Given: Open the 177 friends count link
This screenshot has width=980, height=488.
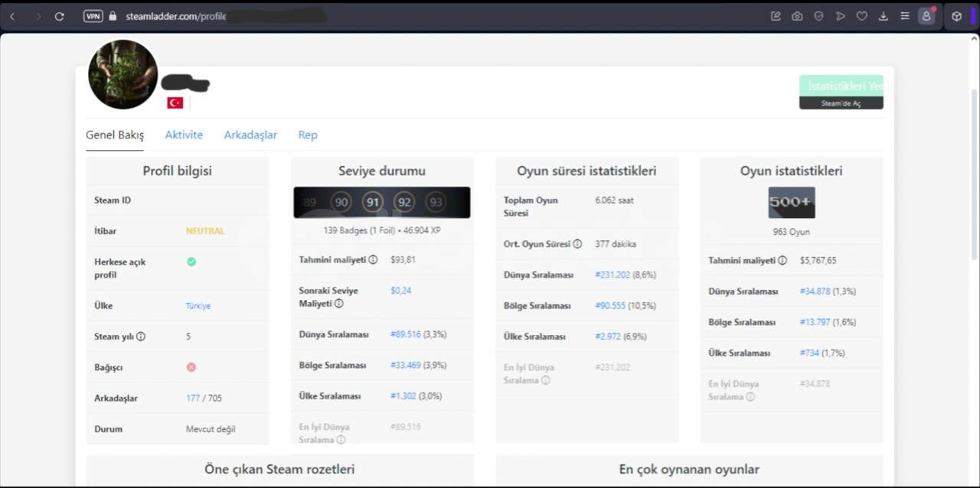Looking at the screenshot, I should pos(193,399).
